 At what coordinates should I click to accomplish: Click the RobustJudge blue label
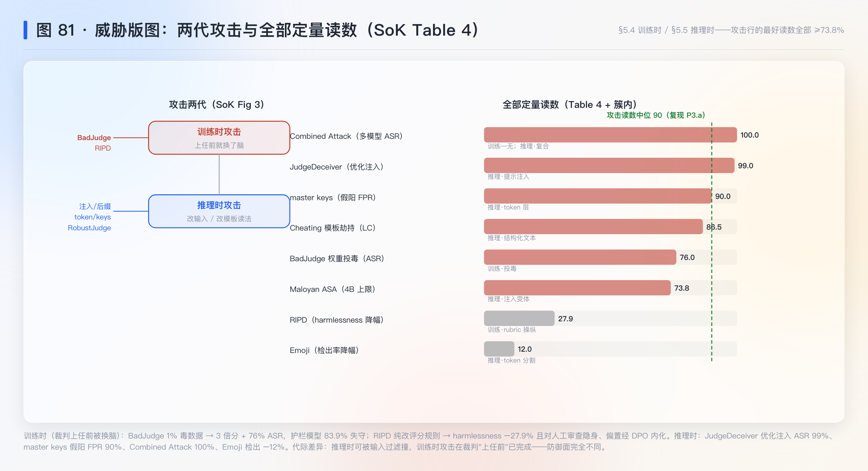click(89, 228)
